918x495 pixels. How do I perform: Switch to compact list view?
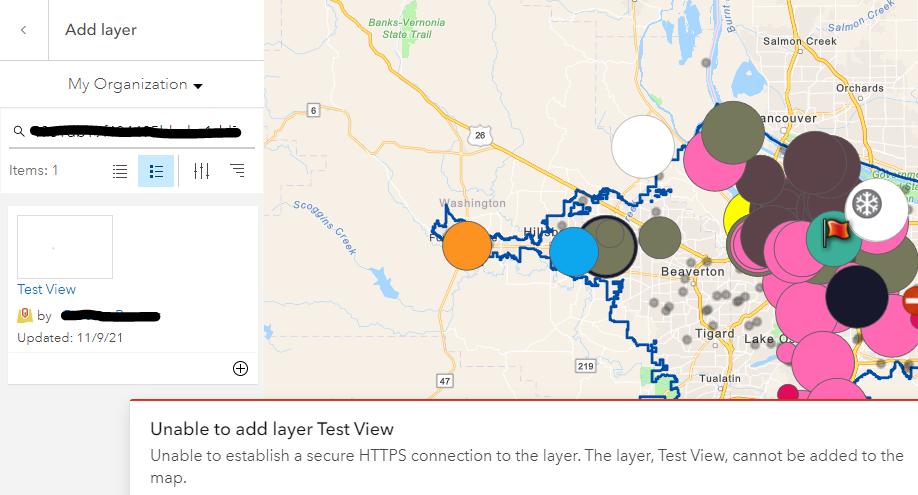(x=120, y=171)
